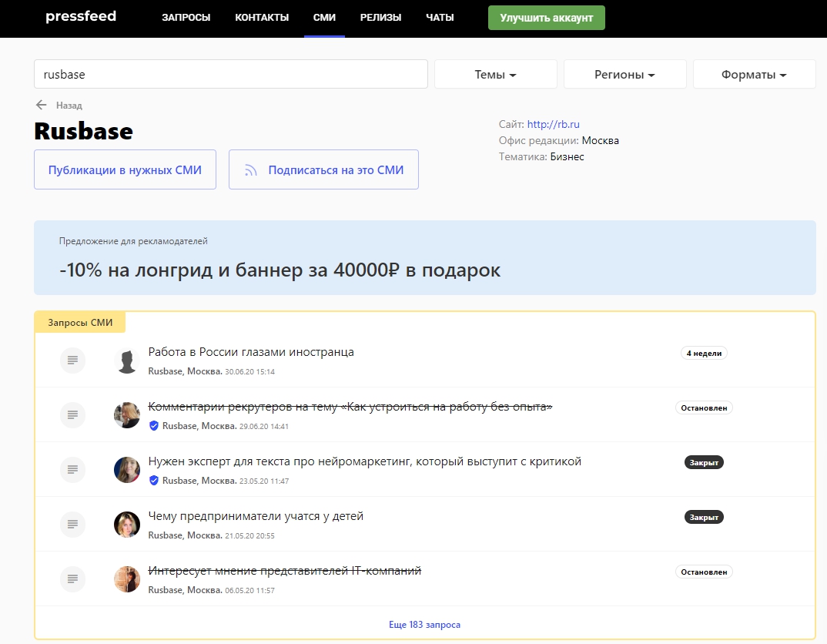827x644 pixels.
Task: Click the silhouette avatar for «Работа в России»
Action: 126,361
